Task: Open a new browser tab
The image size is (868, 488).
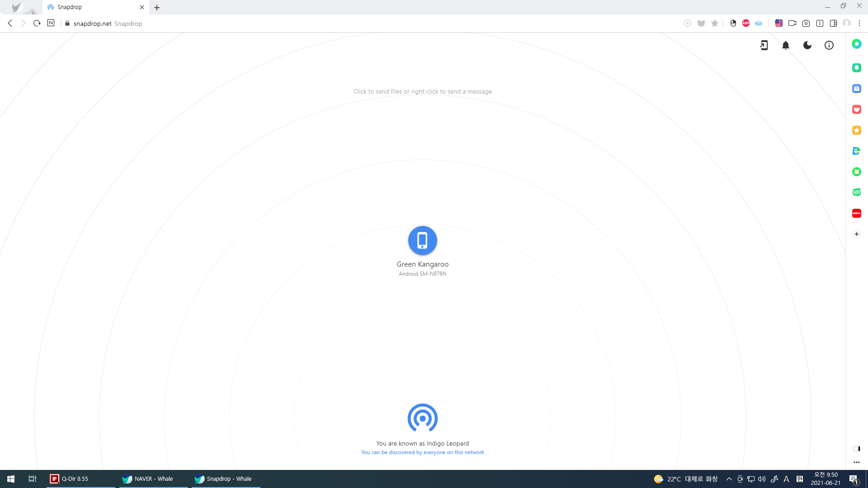Action: coord(157,7)
